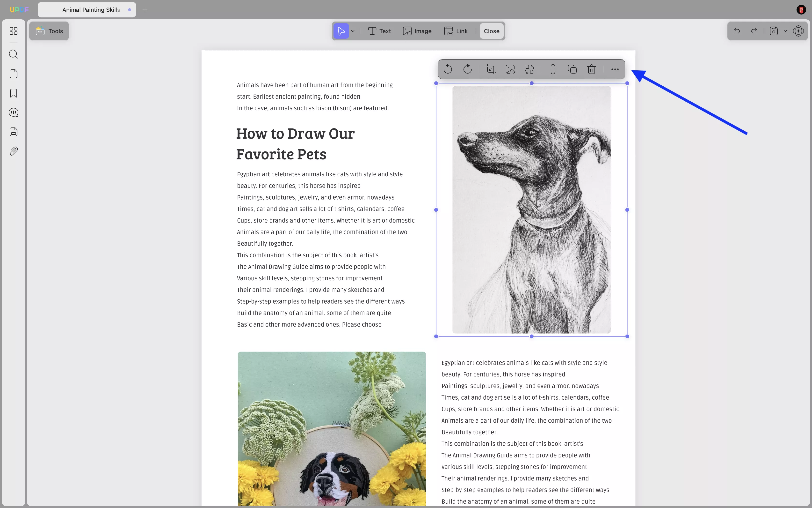
Task: Click the right-column line 'Build the anatomy of an animal. some of them are quite'
Action: [x=518, y=502]
